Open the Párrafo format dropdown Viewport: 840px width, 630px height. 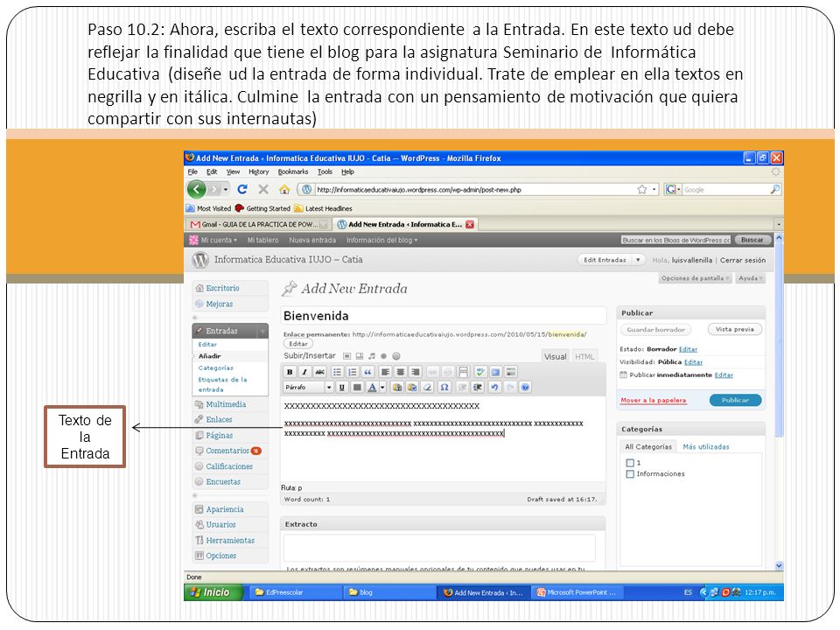point(308,388)
